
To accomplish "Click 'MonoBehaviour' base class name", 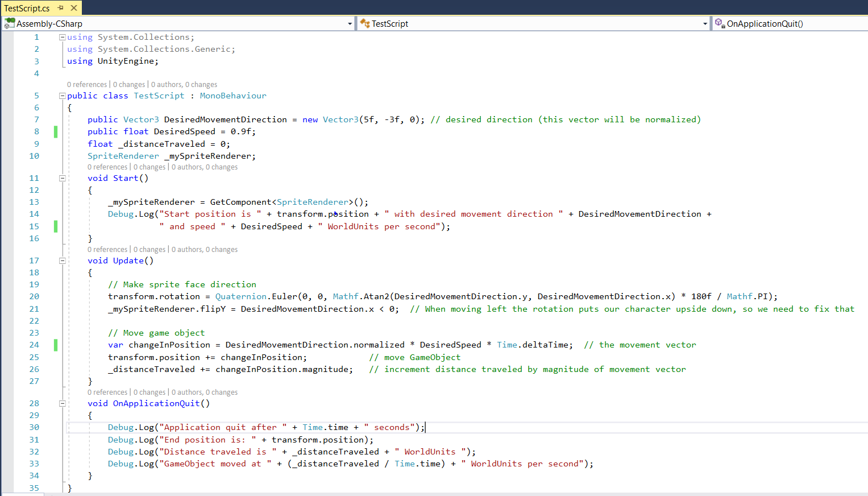I will (x=233, y=96).
